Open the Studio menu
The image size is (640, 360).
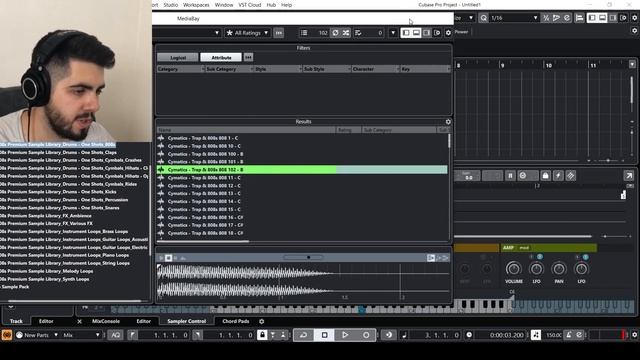tap(170, 5)
